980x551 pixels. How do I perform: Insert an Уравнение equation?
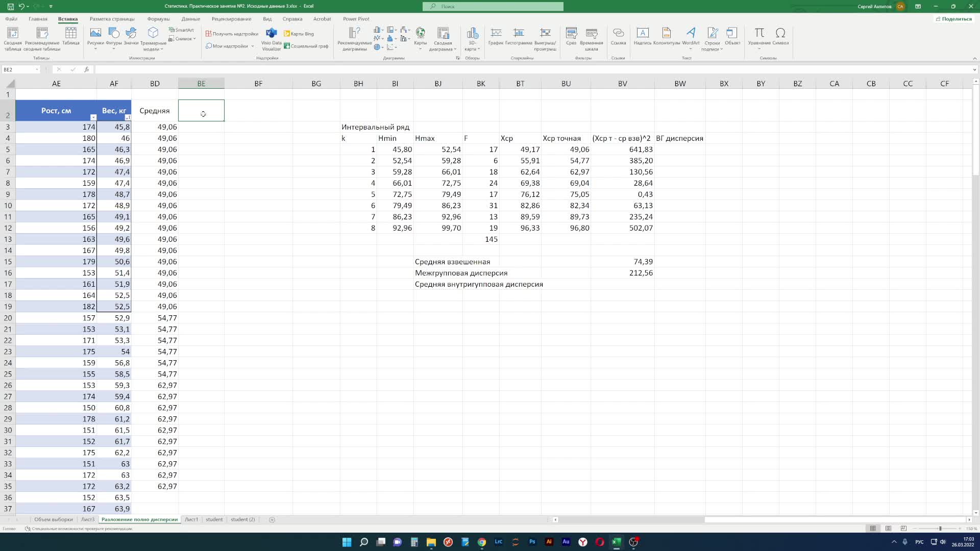759,38
